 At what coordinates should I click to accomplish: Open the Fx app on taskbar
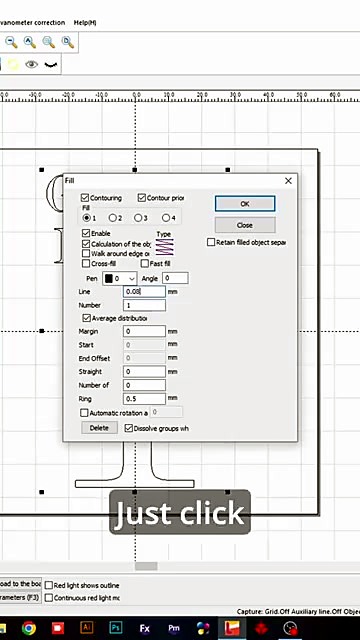point(145,628)
